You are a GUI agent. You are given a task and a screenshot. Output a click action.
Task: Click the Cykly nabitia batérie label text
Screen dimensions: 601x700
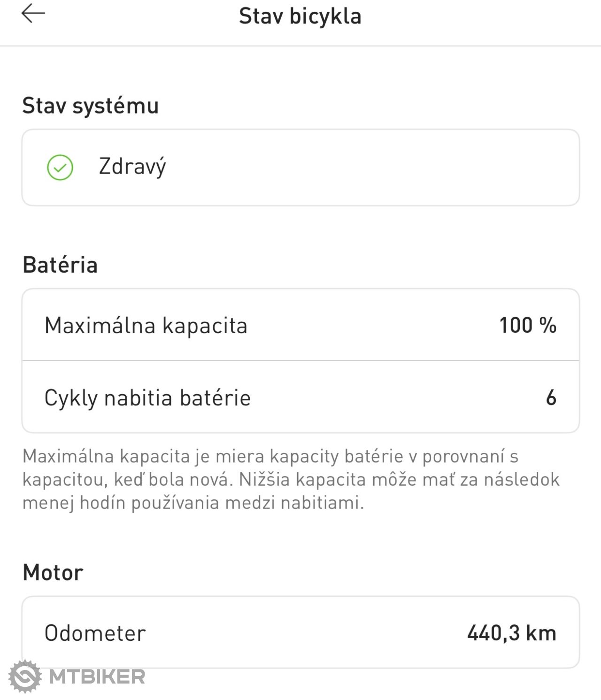(147, 398)
